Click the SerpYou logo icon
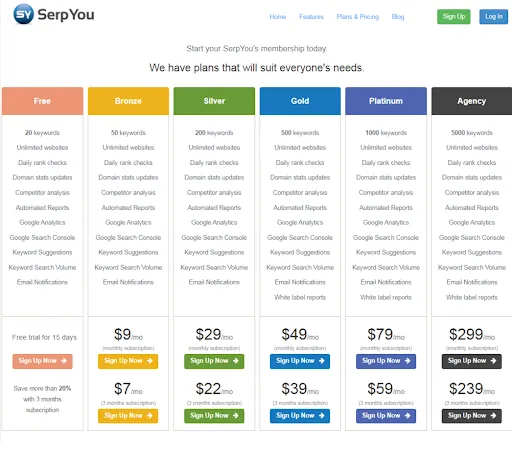 [x=23, y=14]
